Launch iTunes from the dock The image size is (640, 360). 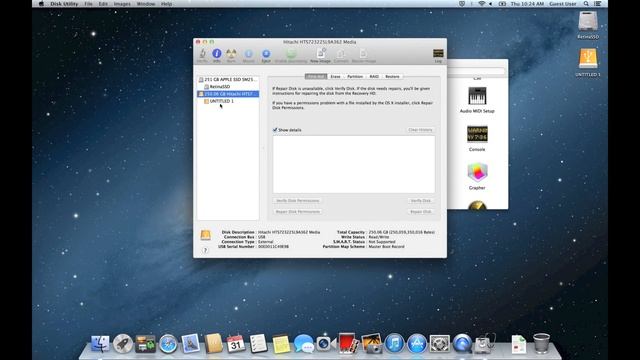(x=394, y=344)
